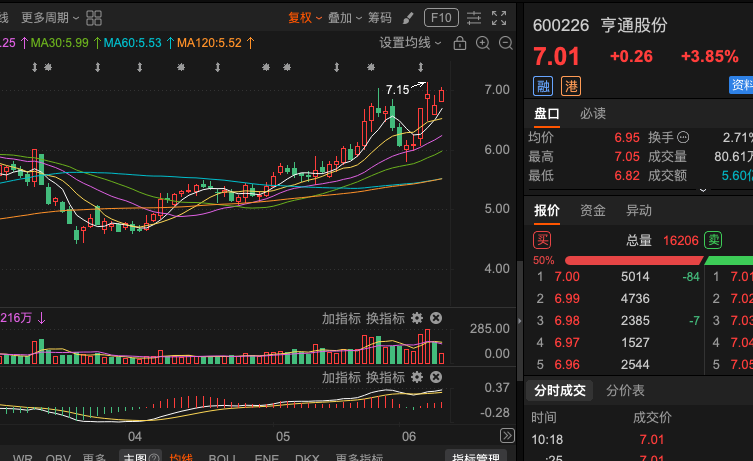This screenshot has height=461, width=753.
Task: Collapse the right side panel arrow
Action: click(519, 321)
